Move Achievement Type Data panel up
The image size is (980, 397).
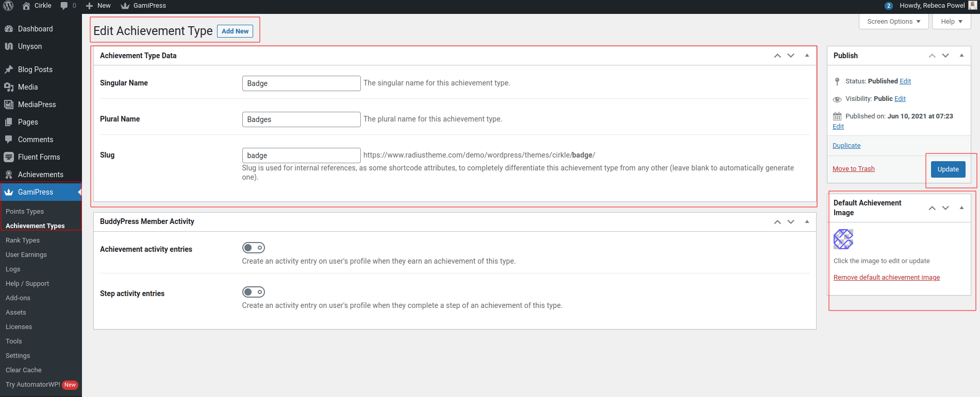coord(777,56)
